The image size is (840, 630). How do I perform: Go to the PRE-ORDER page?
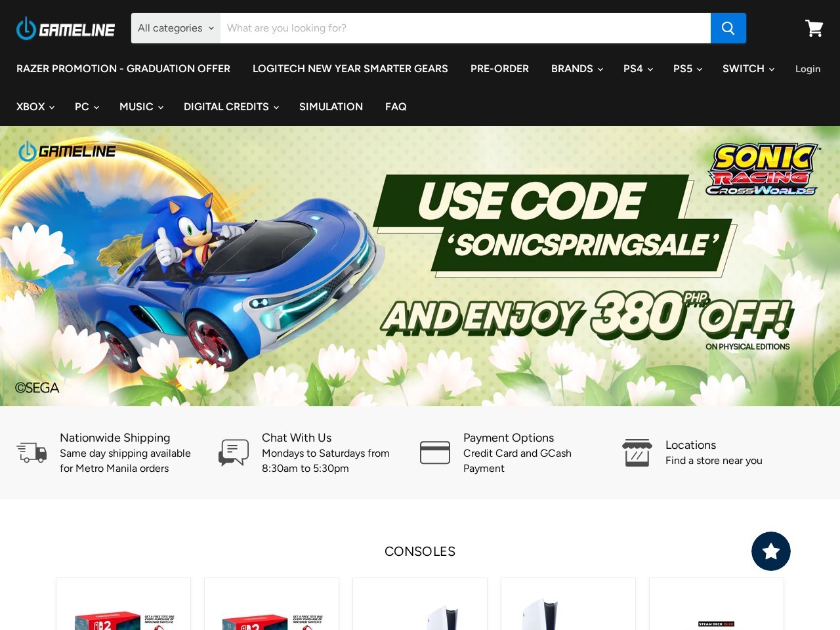[x=499, y=68]
